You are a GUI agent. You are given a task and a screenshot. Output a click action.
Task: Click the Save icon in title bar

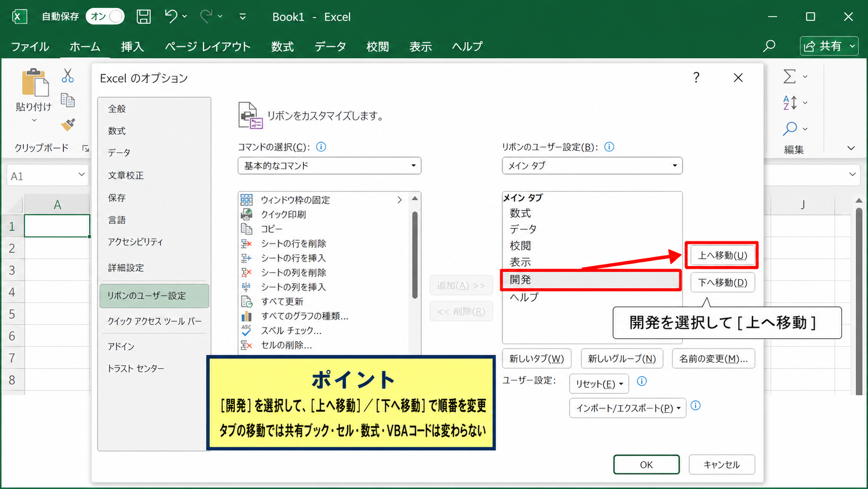point(144,17)
